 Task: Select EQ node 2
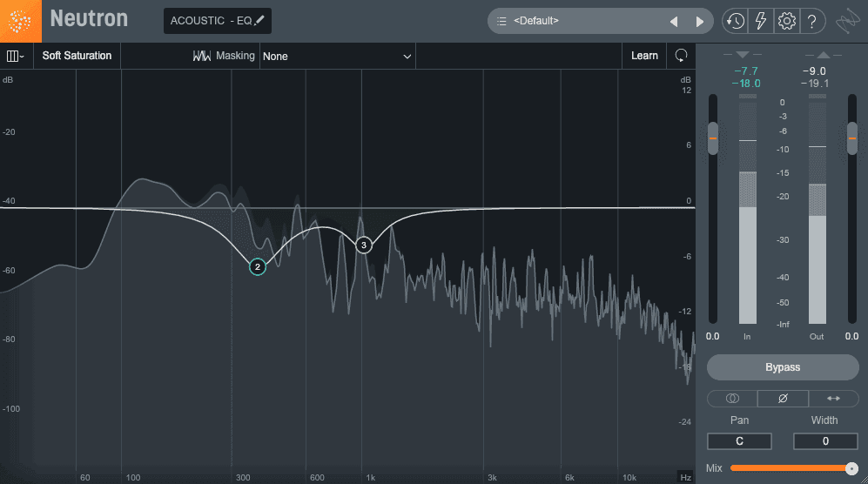point(258,267)
